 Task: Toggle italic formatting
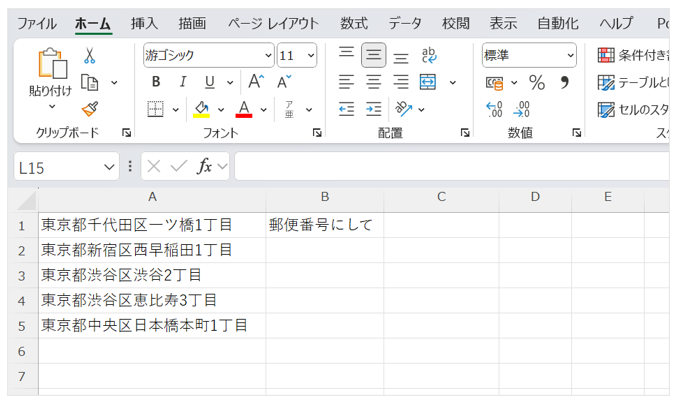(x=183, y=82)
